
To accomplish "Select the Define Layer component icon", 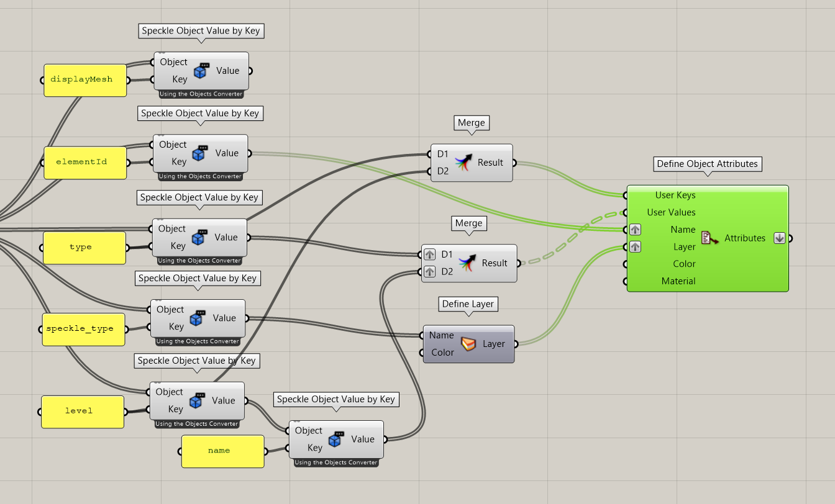I will tap(468, 344).
